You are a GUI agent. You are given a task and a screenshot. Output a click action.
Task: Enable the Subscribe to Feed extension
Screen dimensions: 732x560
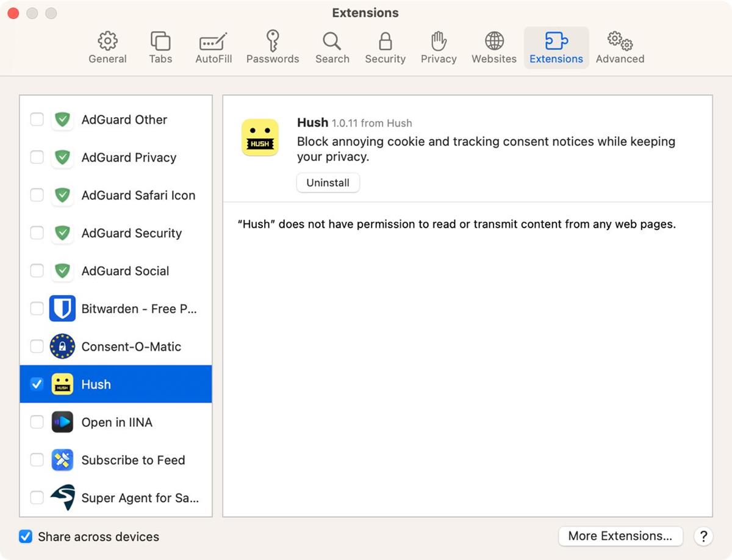(x=37, y=459)
